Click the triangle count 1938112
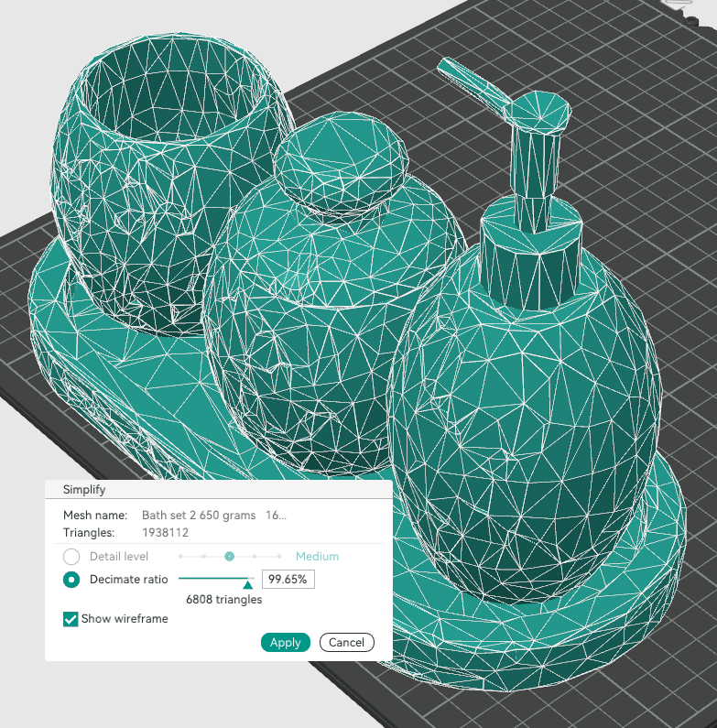 (166, 533)
